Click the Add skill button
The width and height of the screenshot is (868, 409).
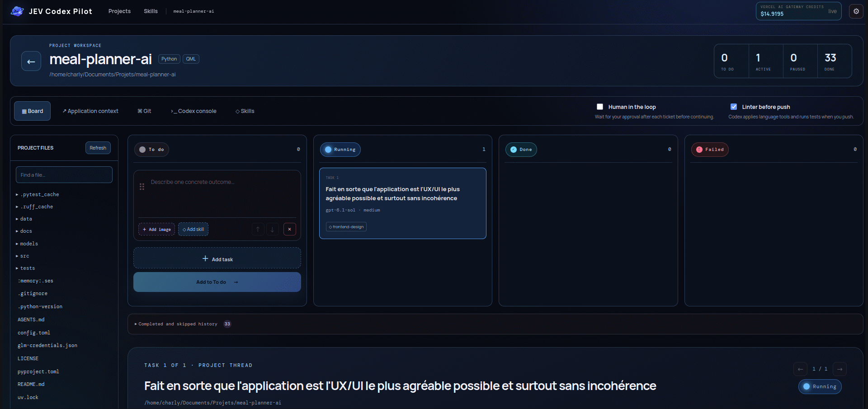(193, 229)
